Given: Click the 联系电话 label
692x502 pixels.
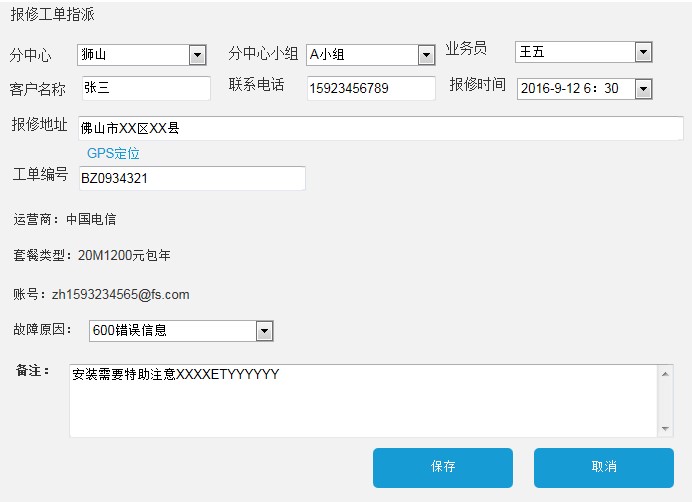Looking at the screenshot, I should coord(256,84).
